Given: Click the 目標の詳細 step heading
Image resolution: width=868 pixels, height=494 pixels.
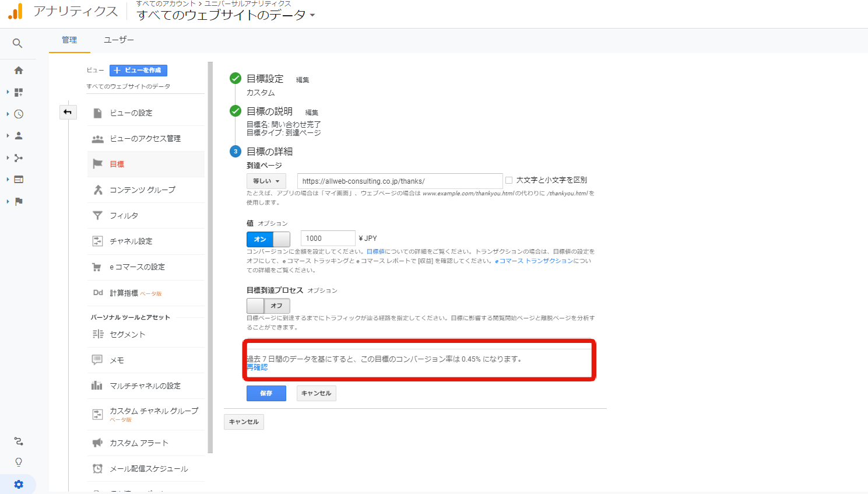Looking at the screenshot, I should tap(270, 152).
